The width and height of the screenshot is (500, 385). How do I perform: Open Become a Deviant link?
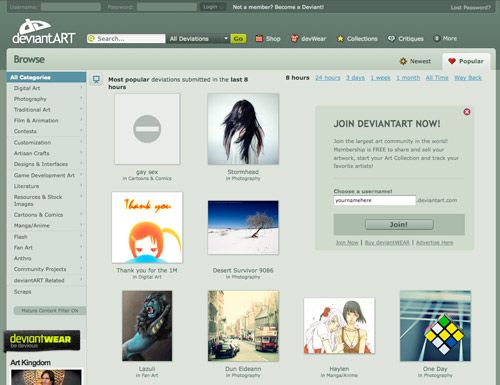(x=299, y=7)
